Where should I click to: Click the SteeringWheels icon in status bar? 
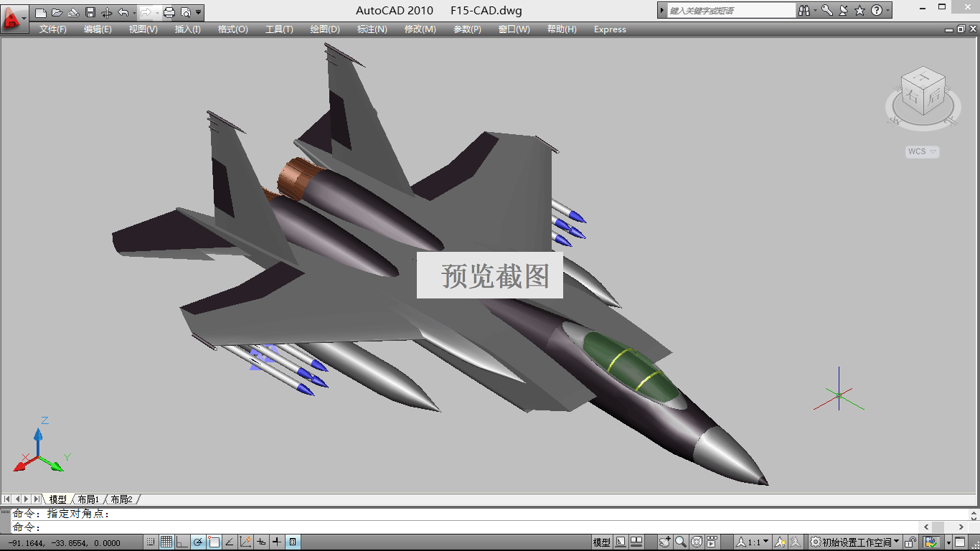click(x=696, y=542)
